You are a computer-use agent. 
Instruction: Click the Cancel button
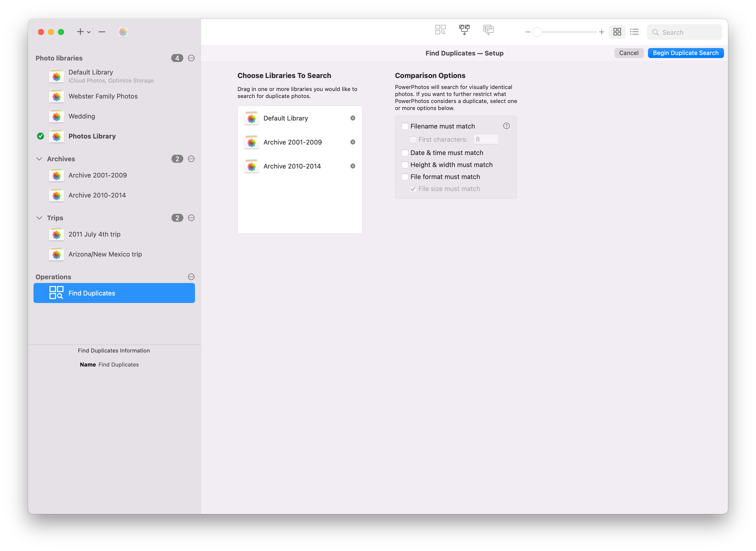pos(628,53)
